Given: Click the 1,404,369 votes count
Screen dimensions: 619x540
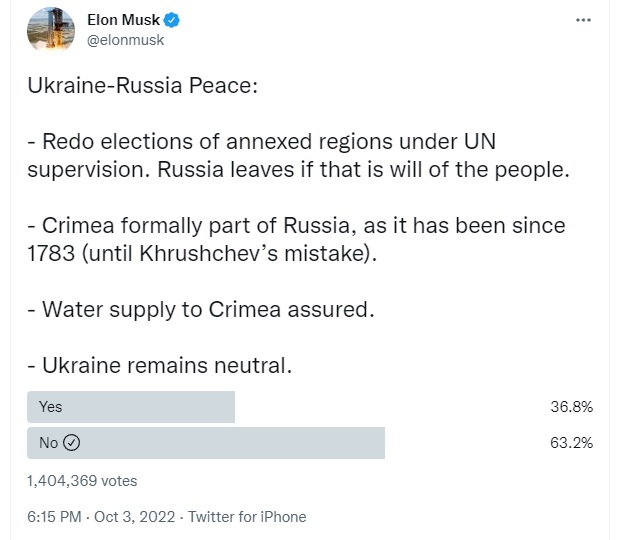Looking at the screenshot, I should point(82,481).
